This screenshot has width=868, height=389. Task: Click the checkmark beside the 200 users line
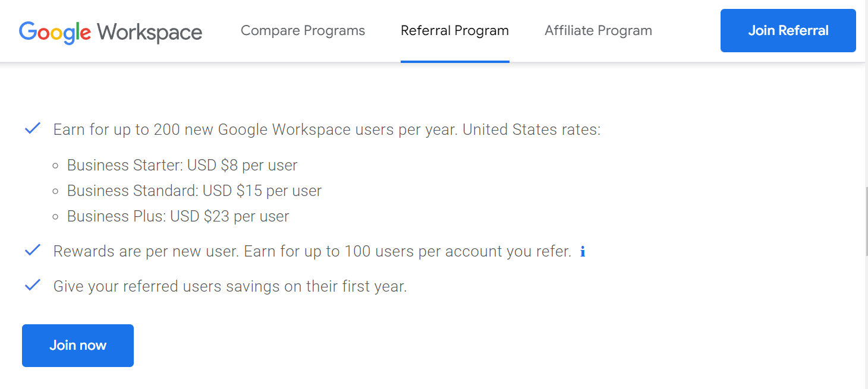(x=33, y=128)
